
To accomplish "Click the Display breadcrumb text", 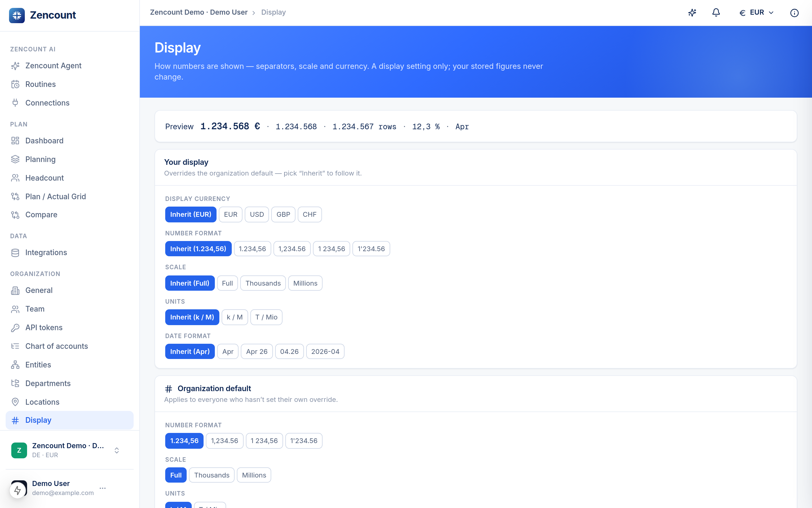I will pos(273,12).
